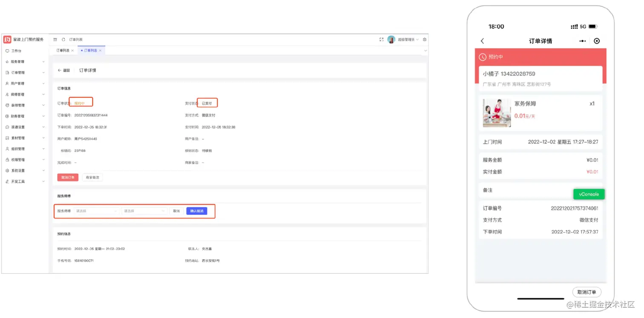
Task: Tap the back chevron in phone header
Action: tap(482, 41)
